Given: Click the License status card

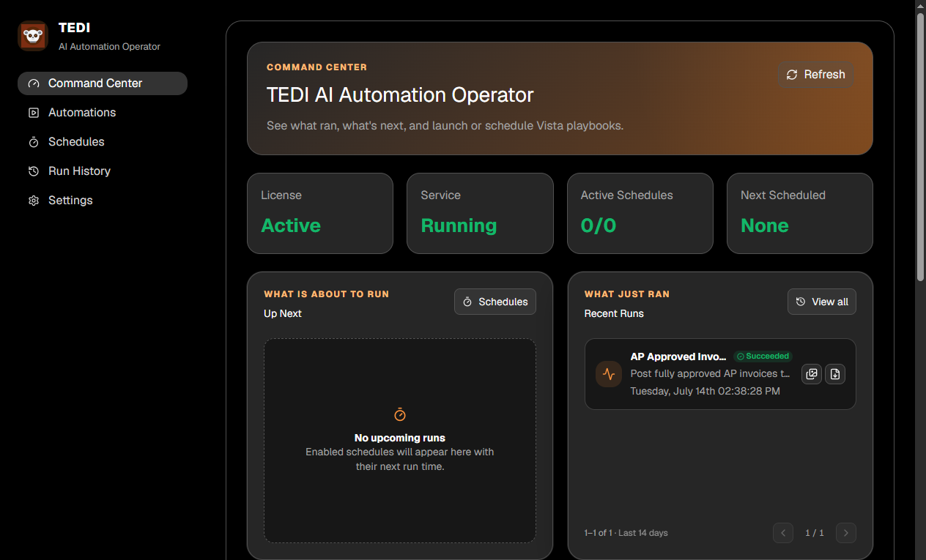Looking at the screenshot, I should [320, 213].
